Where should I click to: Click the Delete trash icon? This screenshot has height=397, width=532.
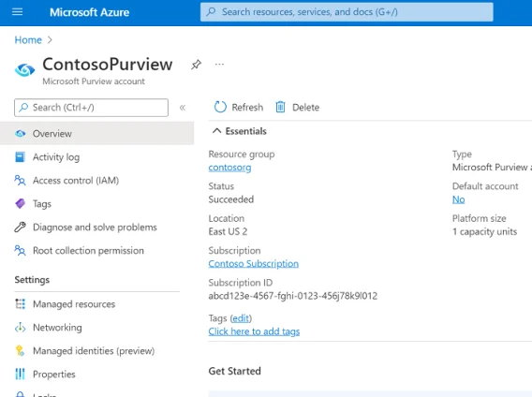click(x=280, y=107)
